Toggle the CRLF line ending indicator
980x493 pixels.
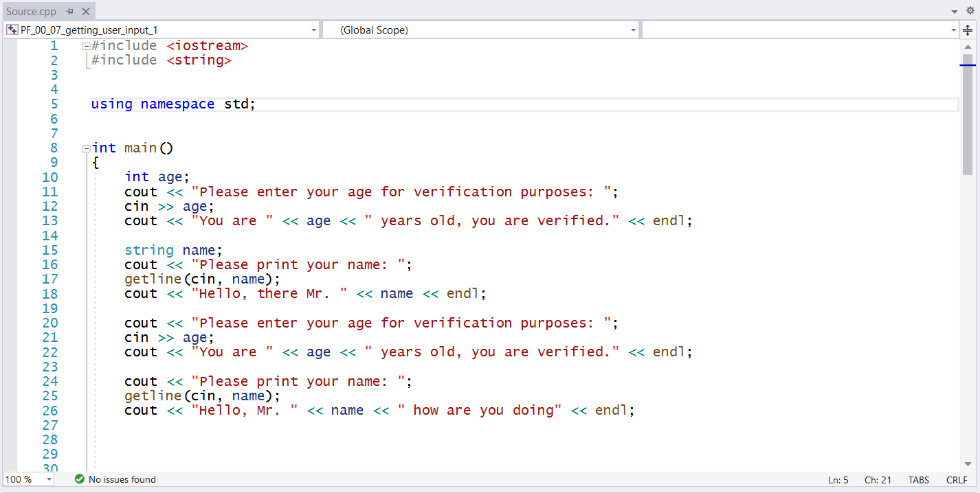point(957,479)
